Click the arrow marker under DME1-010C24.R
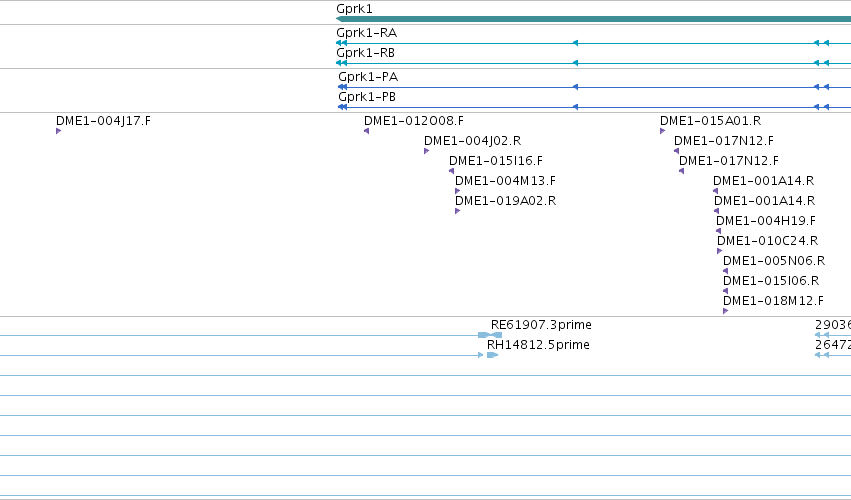Image resolution: width=851 pixels, height=500 pixels. (720, 251)
